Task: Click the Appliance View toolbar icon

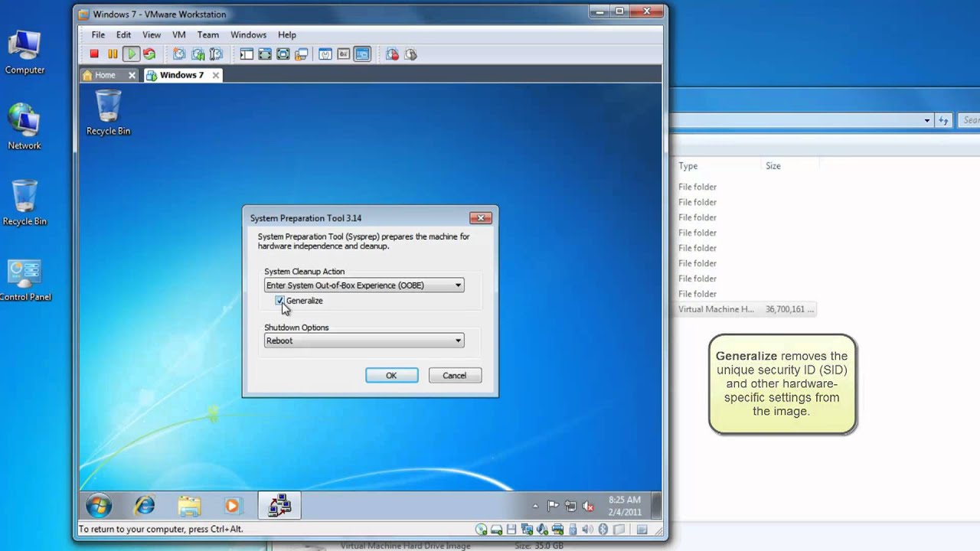Action: (344, 54)
